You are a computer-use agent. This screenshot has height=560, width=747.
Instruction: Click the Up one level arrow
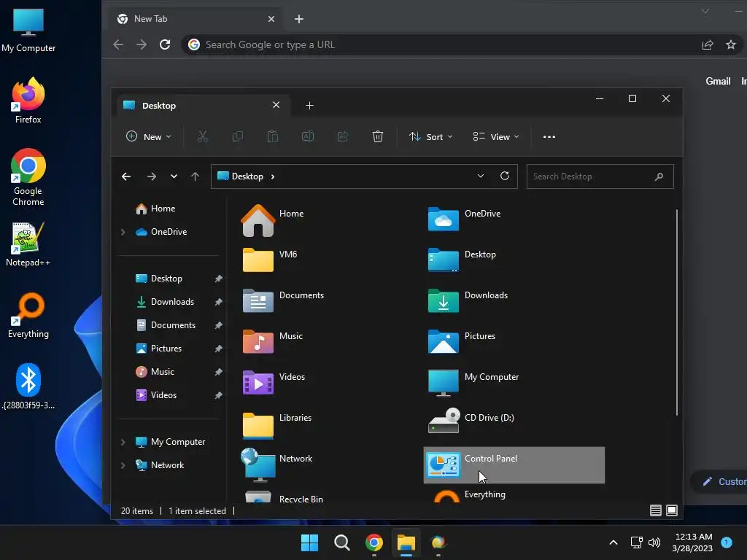click(x=195, y=176)
